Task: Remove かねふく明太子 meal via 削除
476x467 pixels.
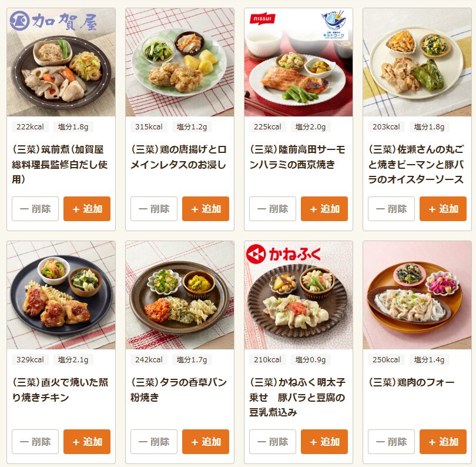Action: pos(273,442)
